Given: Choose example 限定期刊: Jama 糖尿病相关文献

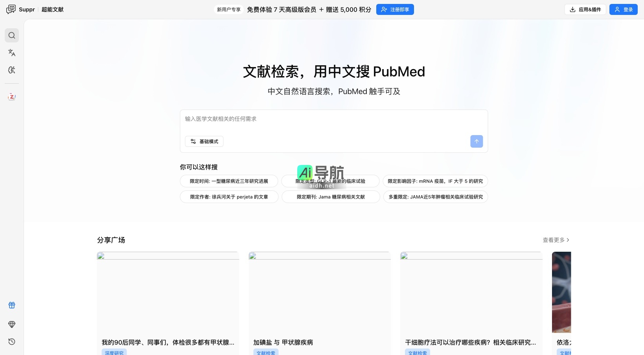Looking at the screenshot, I should [x=331, y=197].
